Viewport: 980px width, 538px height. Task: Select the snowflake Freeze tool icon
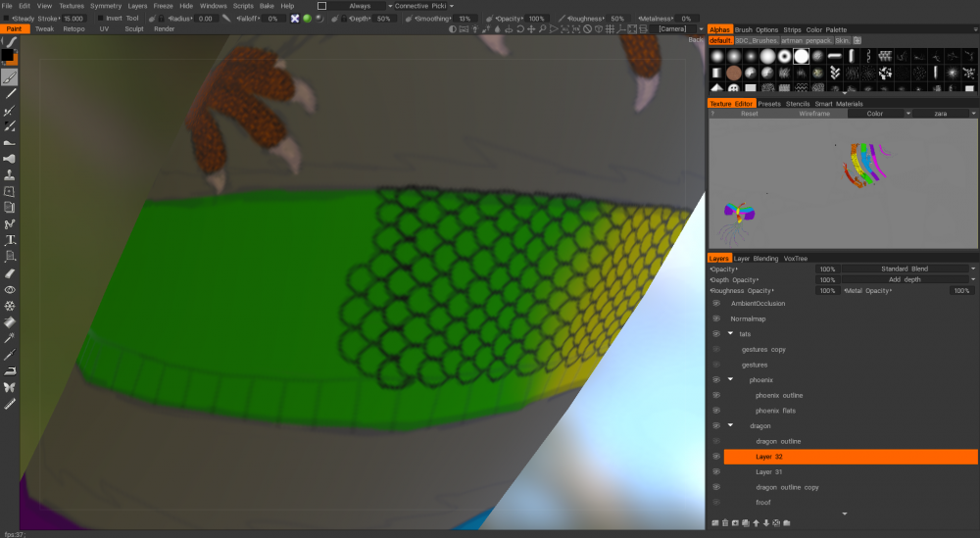10,306
